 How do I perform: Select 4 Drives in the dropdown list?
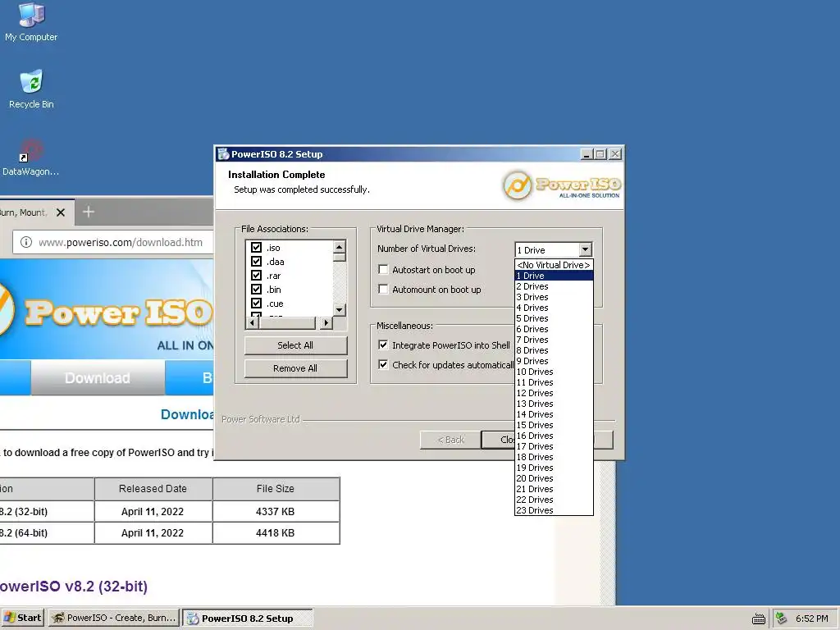tap(554, 308)
